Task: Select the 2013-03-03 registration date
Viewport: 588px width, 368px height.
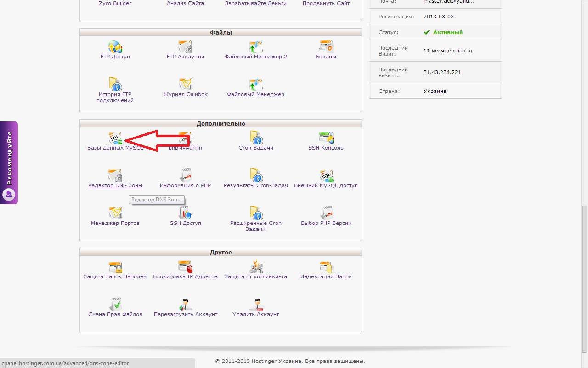Action: tap(439, 17)
